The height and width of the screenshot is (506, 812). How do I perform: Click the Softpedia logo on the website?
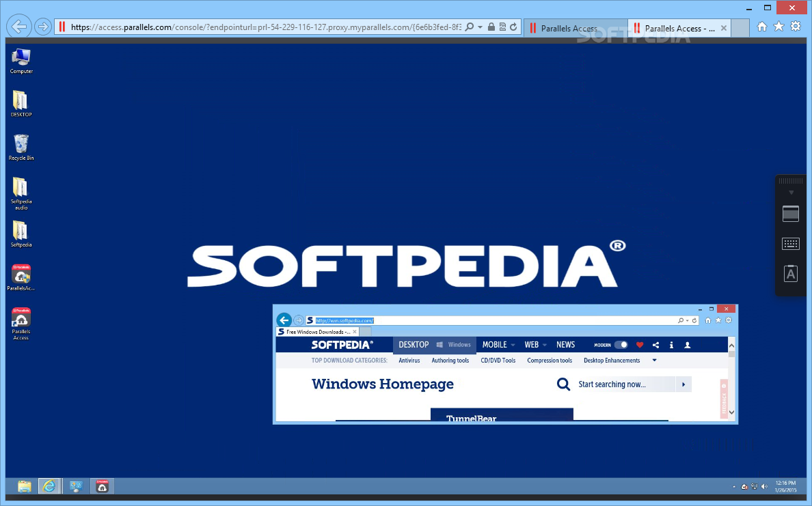[x=342, y=345]
